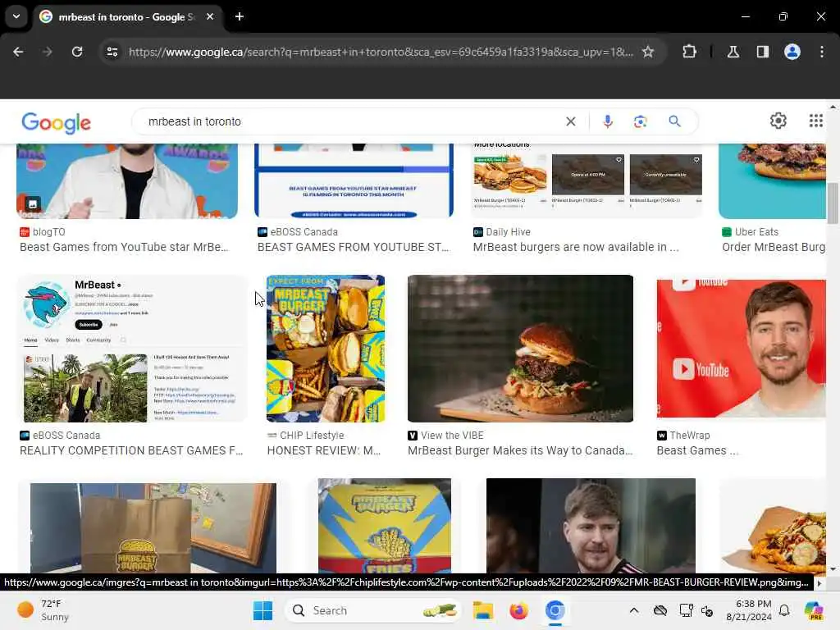The image size is (840, 630).
Task: Open MrBeast burgers are now available link
Action: pos(576,247)
